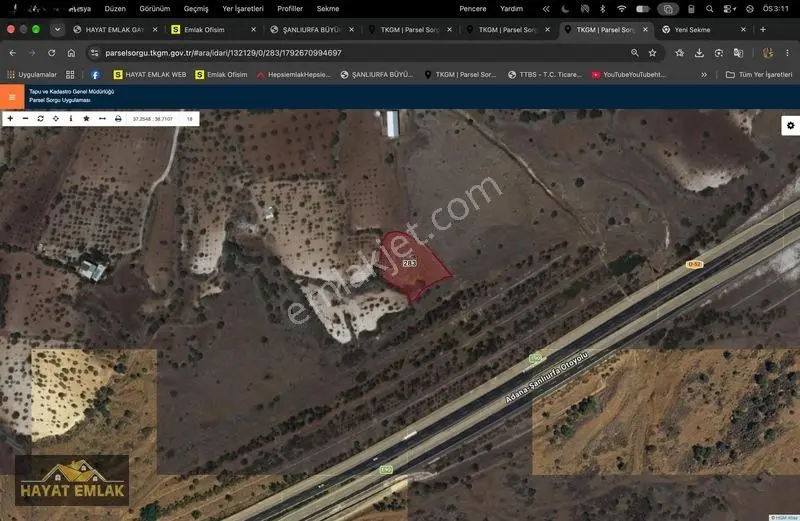This screenshot has width=800, height=521.
Task: Open the Görünüm menu
Action: (x=155, y=9)
